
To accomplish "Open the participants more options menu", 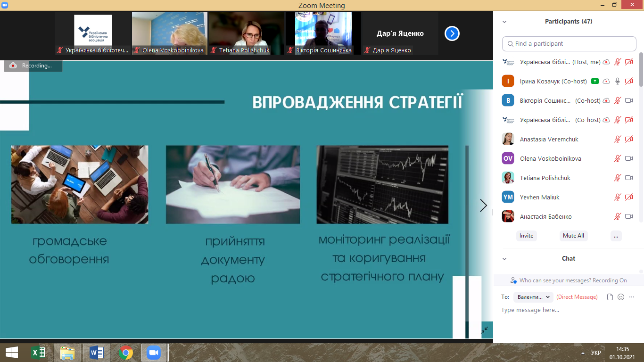I will coord(616,236).
